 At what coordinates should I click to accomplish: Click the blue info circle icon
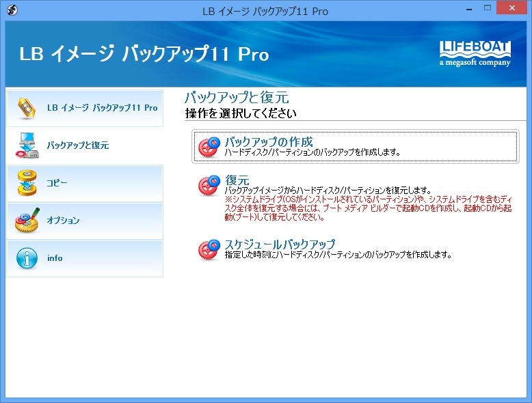click(x=27, y=258)
